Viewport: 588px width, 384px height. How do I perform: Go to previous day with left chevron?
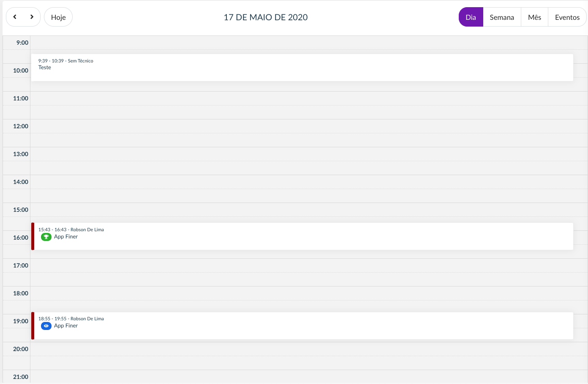(x=15, y=17)
